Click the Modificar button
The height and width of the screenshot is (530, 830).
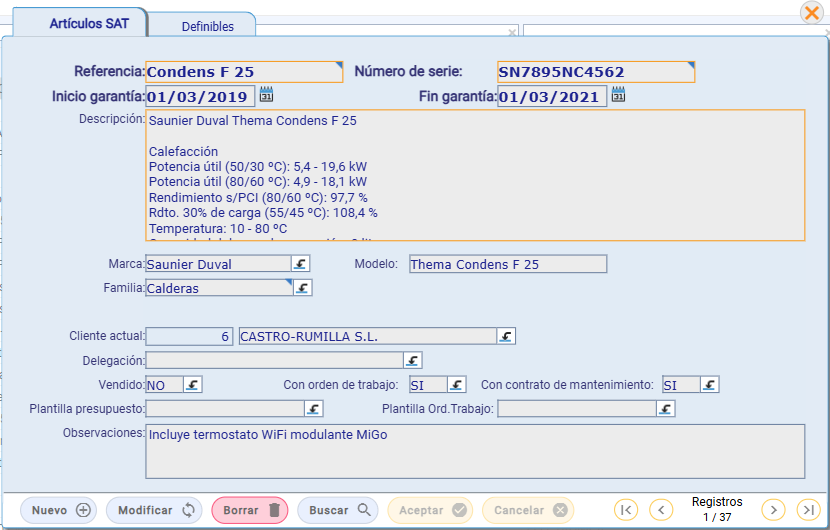[154, 510]
